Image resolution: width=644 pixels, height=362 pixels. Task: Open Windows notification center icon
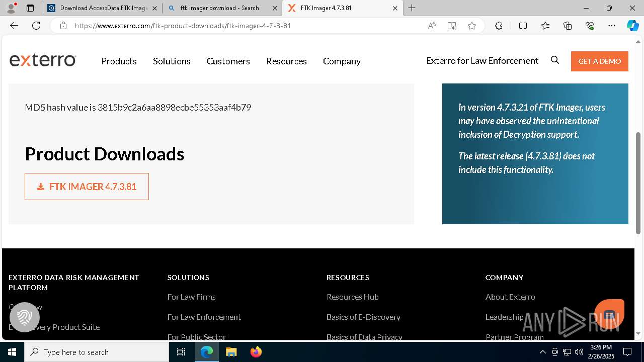pyautogui.click(x=627, y=352)
